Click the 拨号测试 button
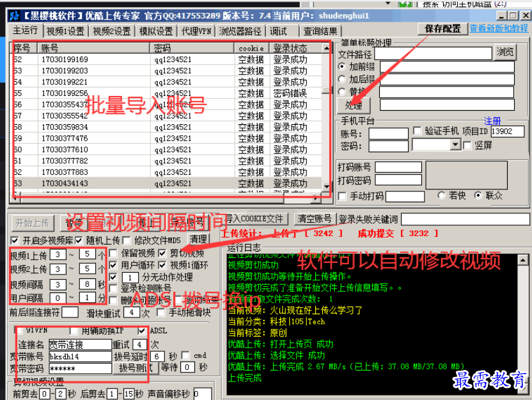This screenshot has height=400, width=532. point(135,367)
